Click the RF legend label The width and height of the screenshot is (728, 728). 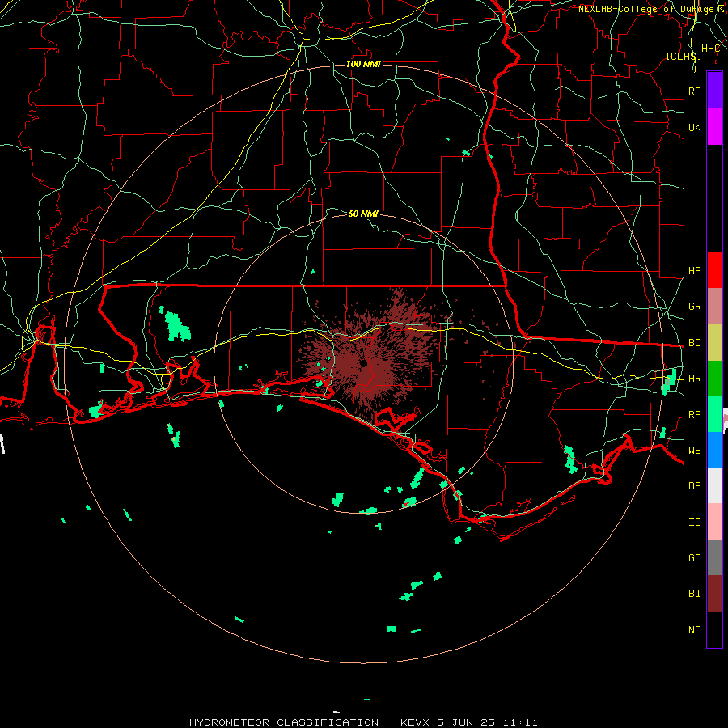click(x=694, y=91)
